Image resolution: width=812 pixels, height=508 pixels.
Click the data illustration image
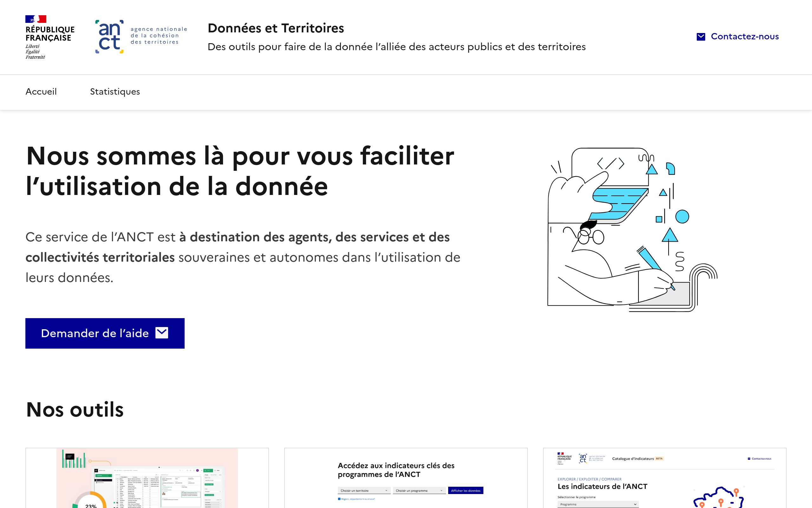click(x=632, y=230)
